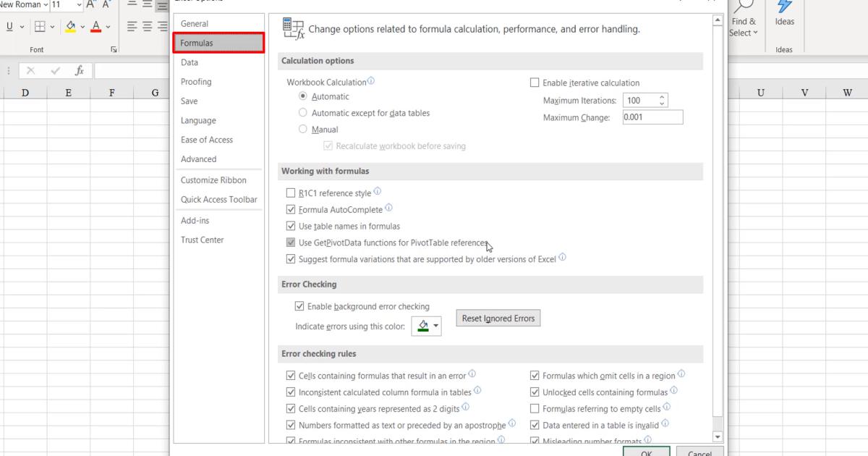
Task: Switch to the Proofing options category
Action: [x=196, y=82]
